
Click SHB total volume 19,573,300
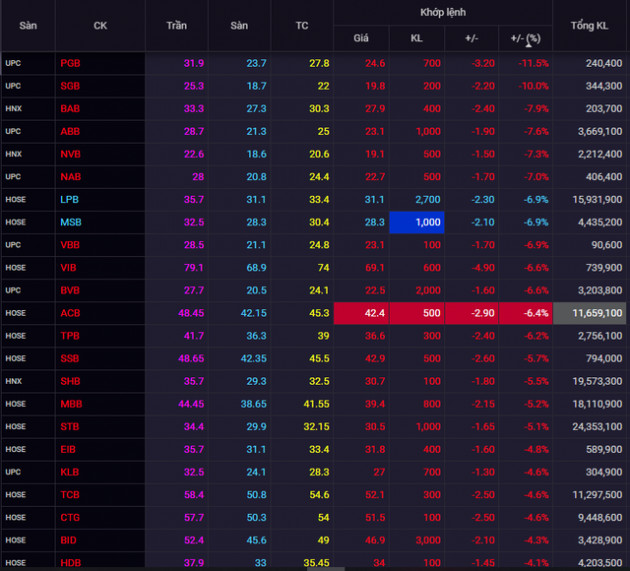point(597,381)
